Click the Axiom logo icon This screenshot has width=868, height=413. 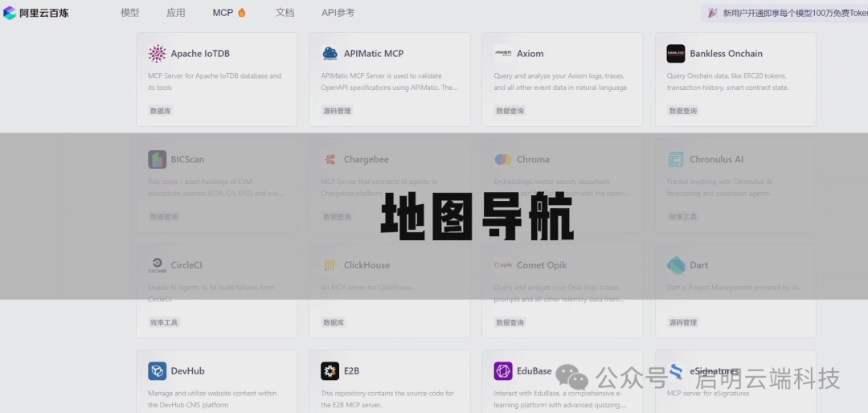pyautogui.click(x=503, y=54)
